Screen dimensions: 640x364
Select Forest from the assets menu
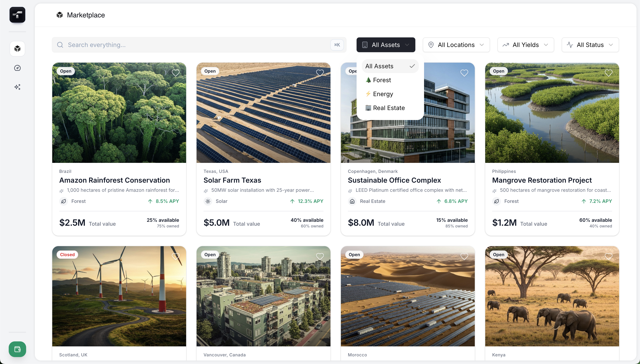pos(382,80)
